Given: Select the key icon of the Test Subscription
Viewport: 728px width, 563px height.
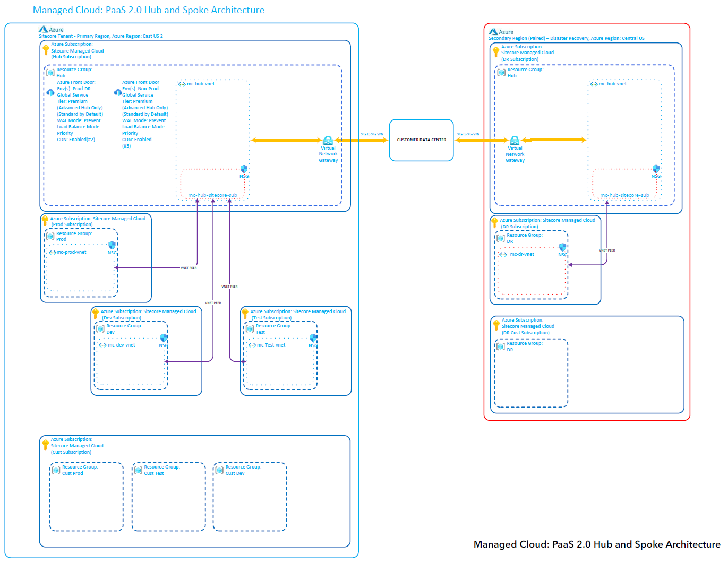Looking at the screenshot, I should [x=245, y=314].
